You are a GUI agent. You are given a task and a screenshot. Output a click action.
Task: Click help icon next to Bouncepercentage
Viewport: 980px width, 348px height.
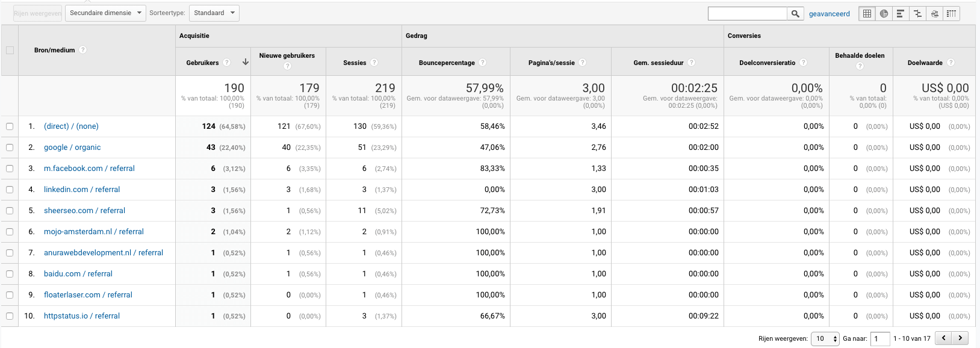[x=483, y=63]
